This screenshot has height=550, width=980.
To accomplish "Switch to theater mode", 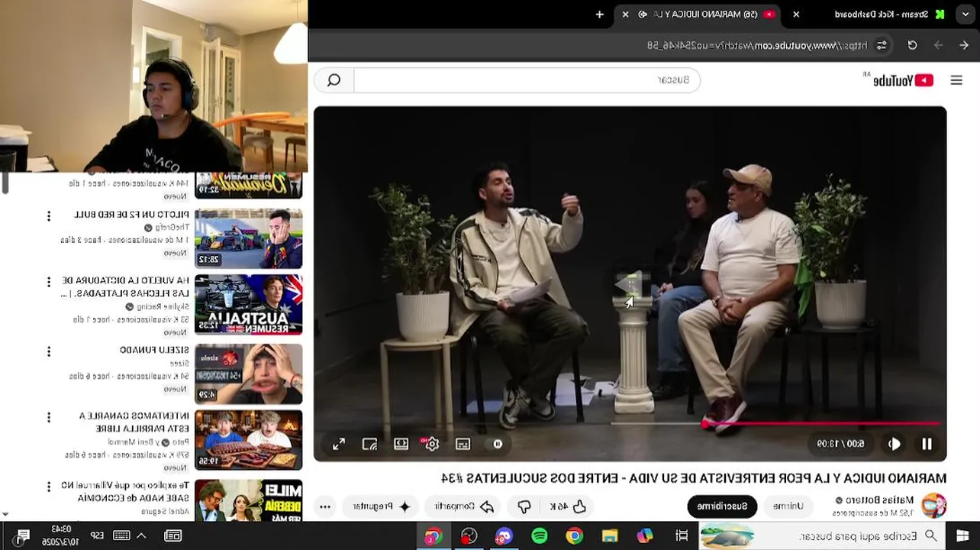I will (x=401, y=444).
